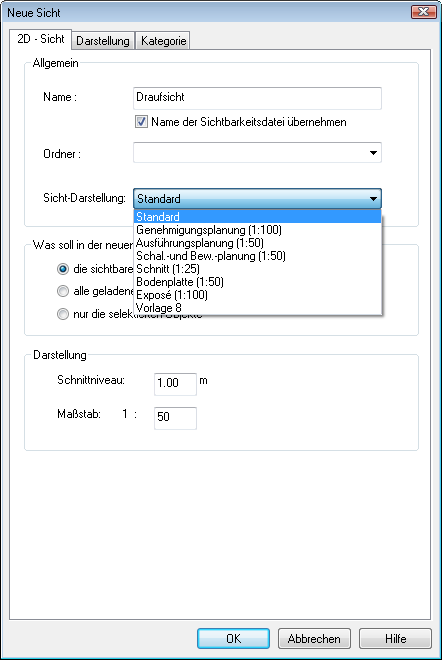Collapse the Sicht-Darstellung dropdown arrow
Screen dimensions: 442x660
click(373, 199)
